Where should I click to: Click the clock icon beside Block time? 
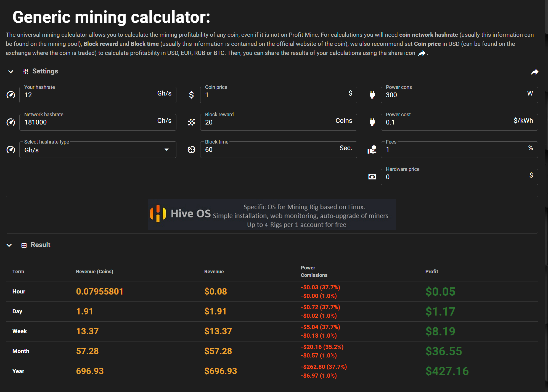click(x=191, y=150)
